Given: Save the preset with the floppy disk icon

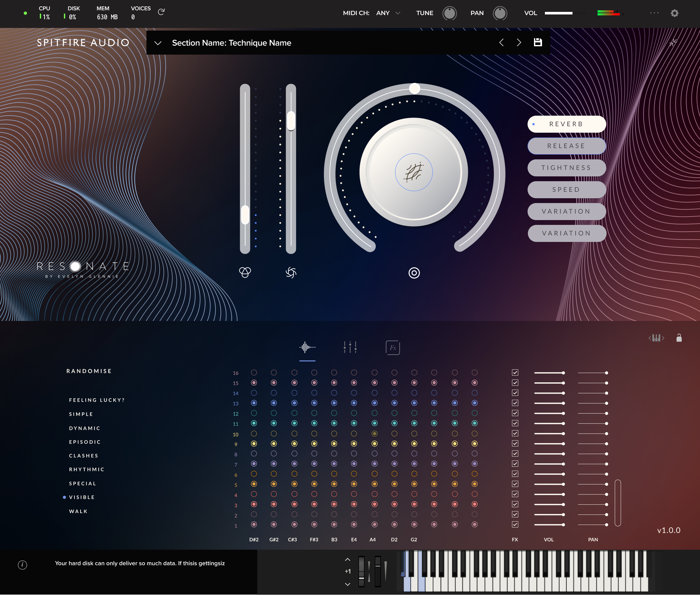Looking at the screenshot, I should point(538,42).
